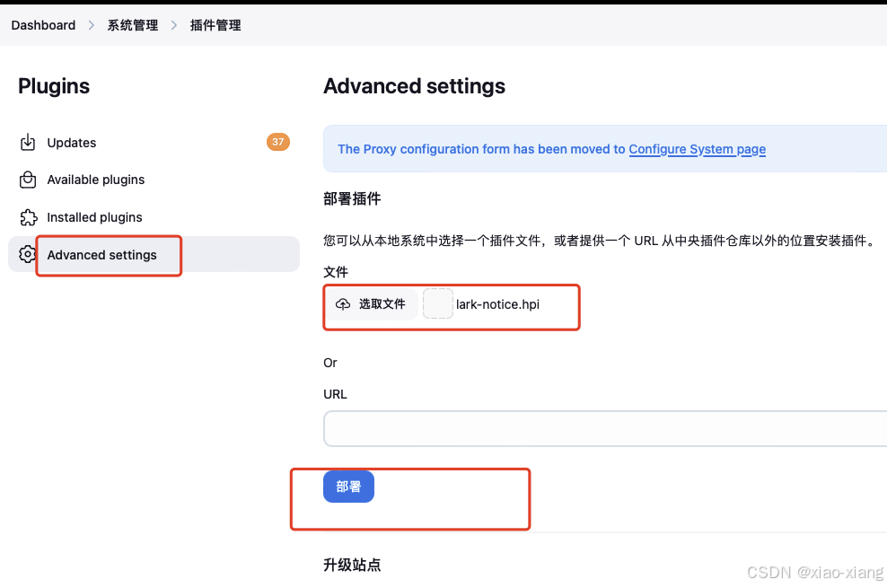
Task: Go to 系统管理 breadcrumb
Action: [133, 25]
